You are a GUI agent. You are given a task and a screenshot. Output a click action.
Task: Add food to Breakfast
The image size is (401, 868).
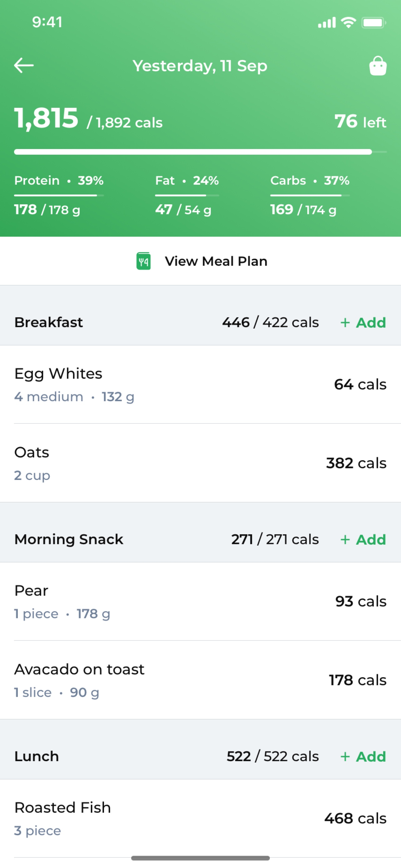(x=363, y=322)
